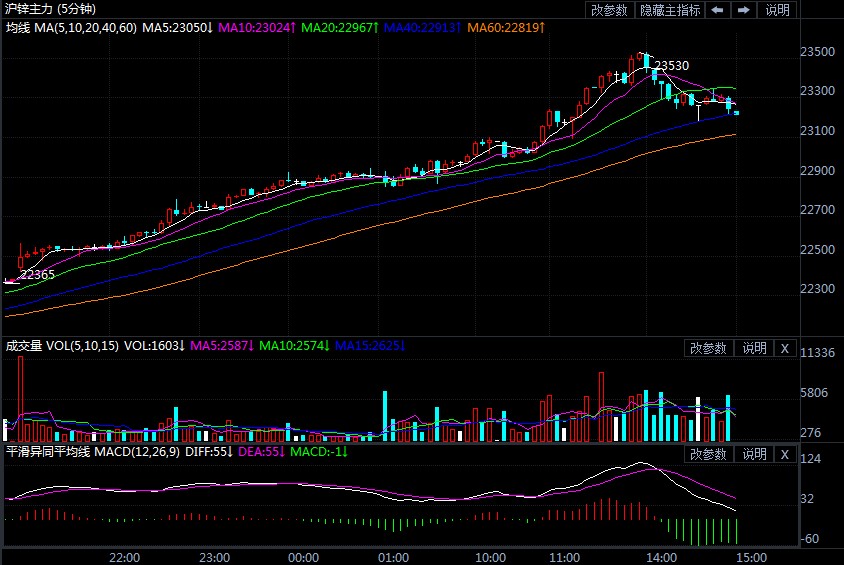The height and width of the screenshot is (565, 844).
Task: Click the 成交量 VOL(5,10,15) label
Action: (62, 345)
